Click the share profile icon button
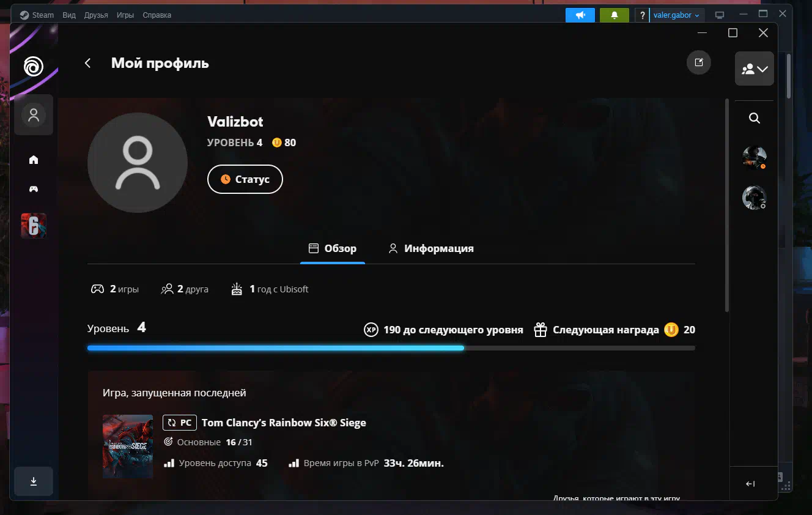Viewport: 812px width, 515px height. (x=699, y=62)
